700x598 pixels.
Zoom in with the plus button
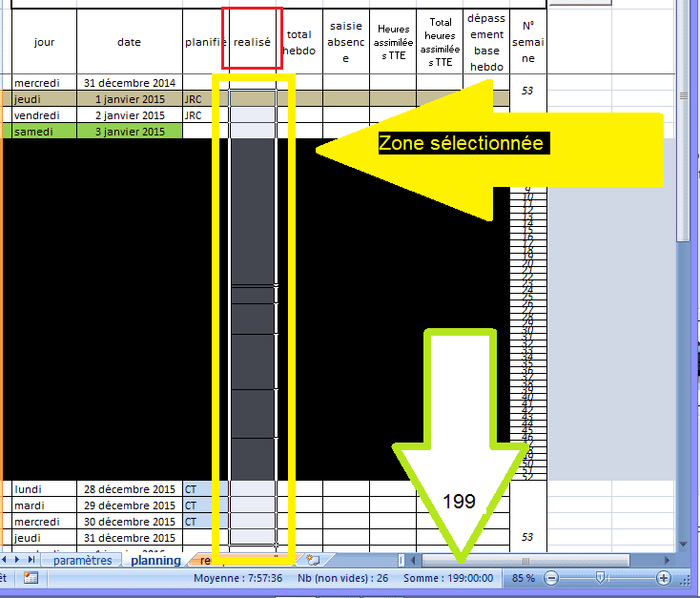[664, 578]
